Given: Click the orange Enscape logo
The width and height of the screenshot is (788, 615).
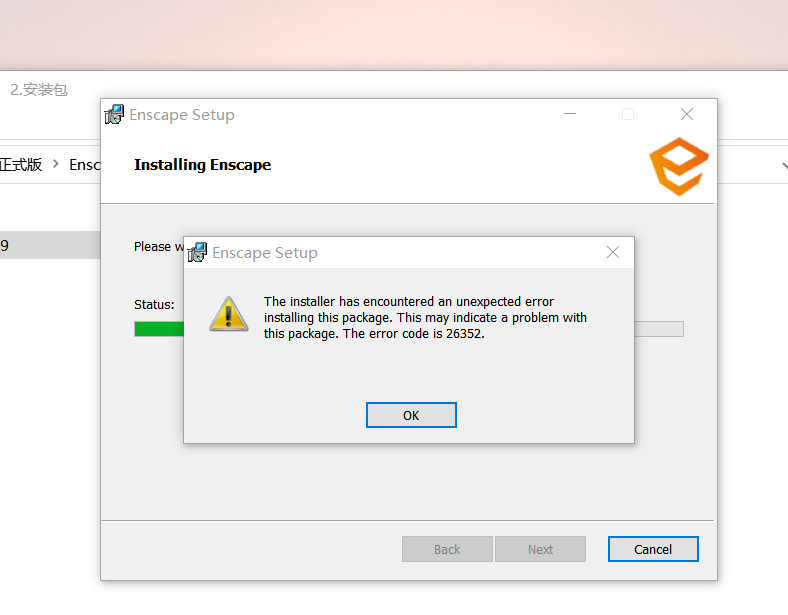Looking at the screenshot, I should click(679, 166).
